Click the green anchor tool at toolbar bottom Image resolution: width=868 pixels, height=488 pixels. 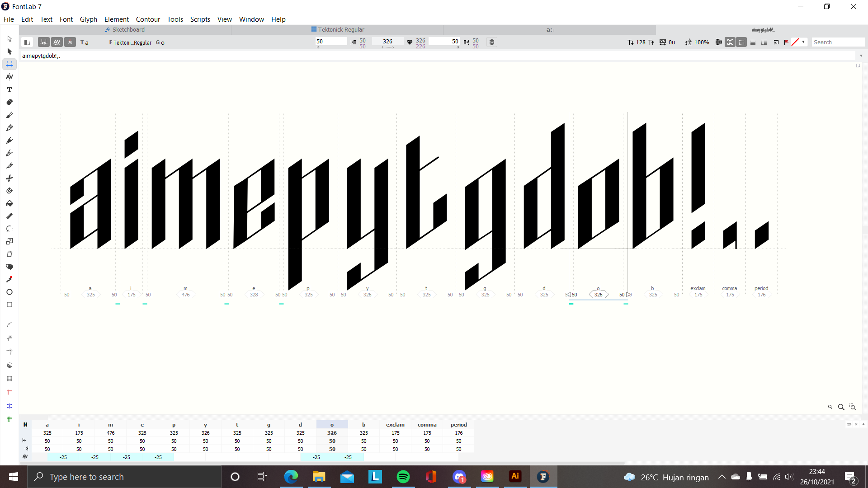[9, 419]
